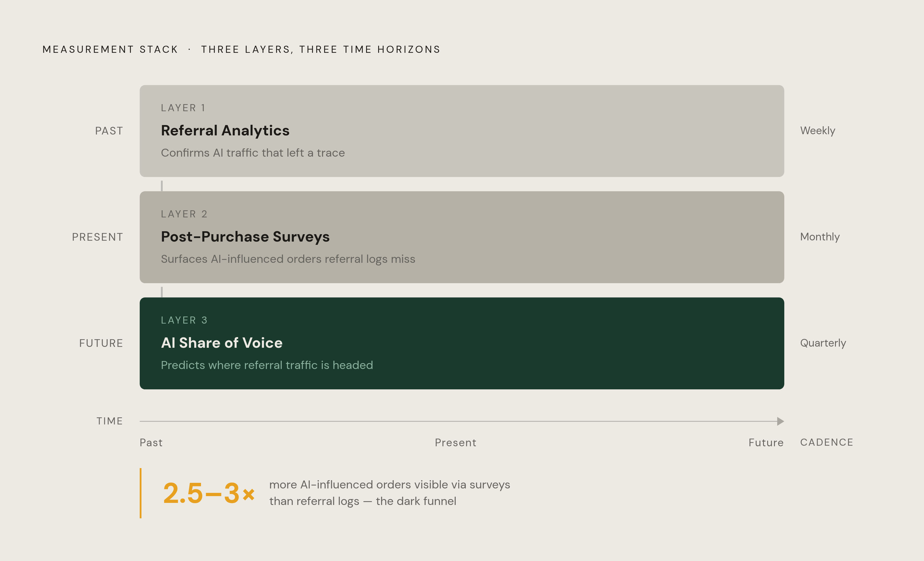Click the 'Weekly' cadence label
Viewport: 924px width, 561px height.
818,131
